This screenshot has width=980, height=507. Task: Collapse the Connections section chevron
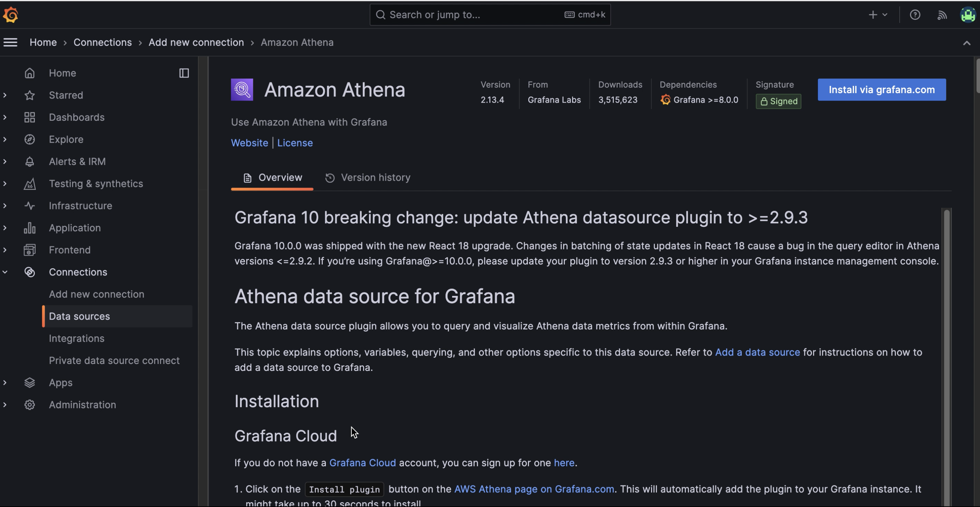pos(5,272)
